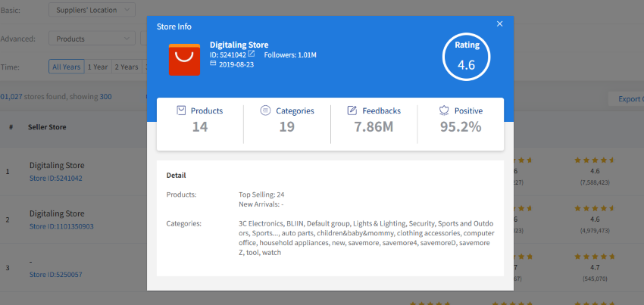Click the New Arrivals line
The image size is (644, 305).
coord(261,204)
